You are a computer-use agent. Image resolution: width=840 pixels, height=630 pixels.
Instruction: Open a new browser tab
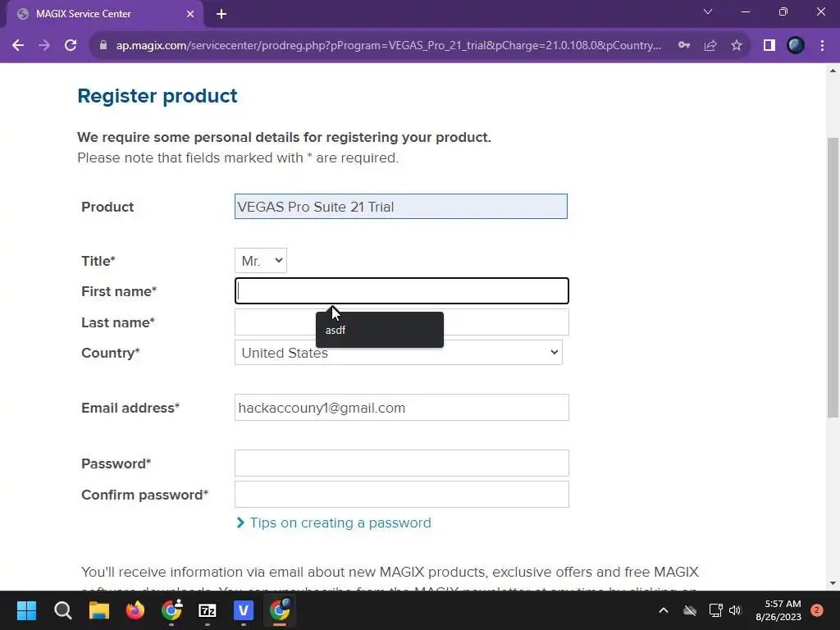221,14
